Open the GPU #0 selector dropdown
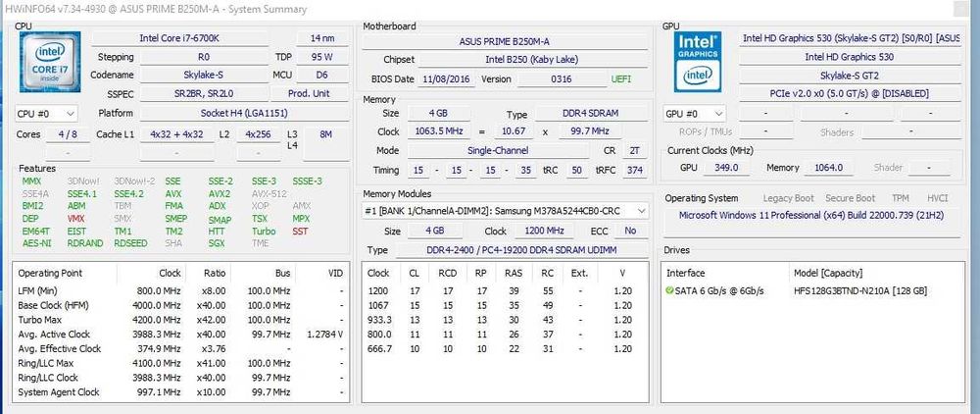 (695, 114)
